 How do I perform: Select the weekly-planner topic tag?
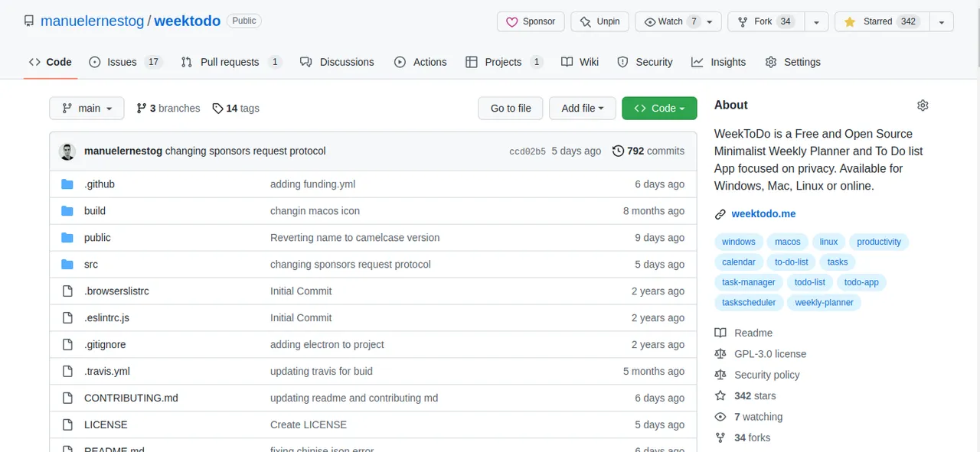[824, 303]
